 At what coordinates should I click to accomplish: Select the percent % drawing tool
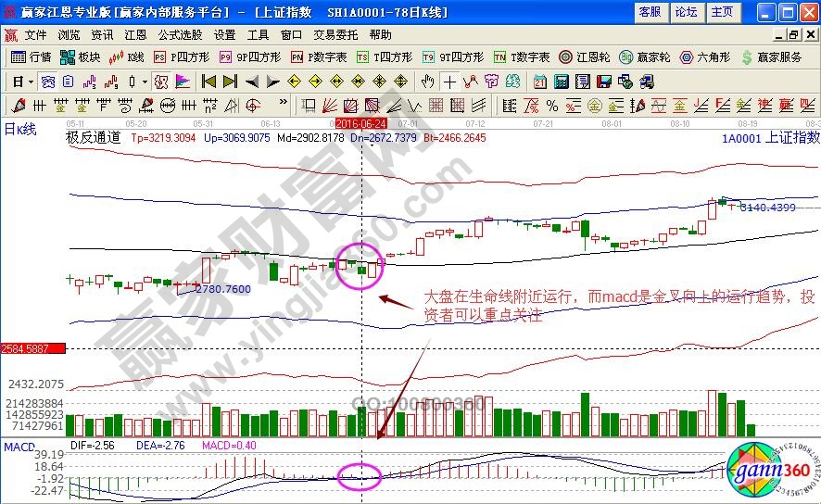[552, 107]
